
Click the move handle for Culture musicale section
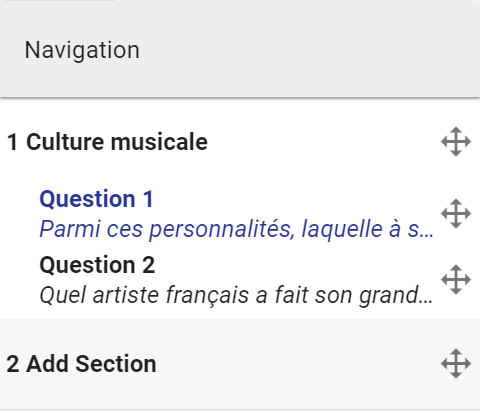click(456, 142)
